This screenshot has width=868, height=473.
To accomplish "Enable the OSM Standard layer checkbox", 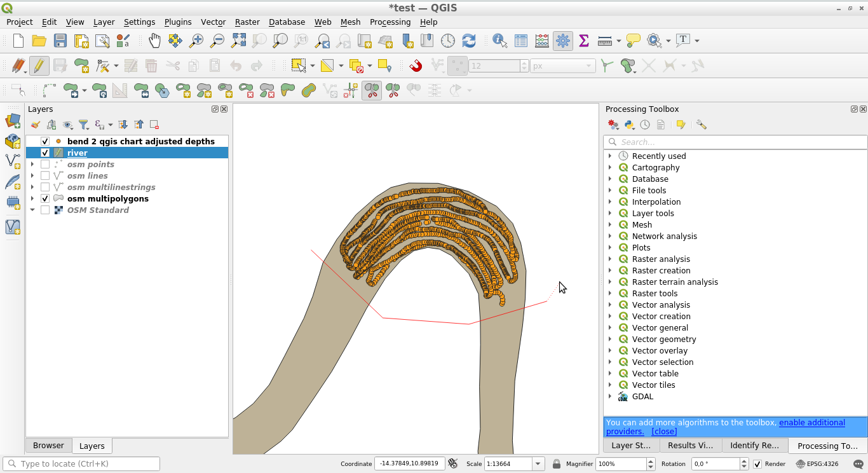I will tap(45, 210).
